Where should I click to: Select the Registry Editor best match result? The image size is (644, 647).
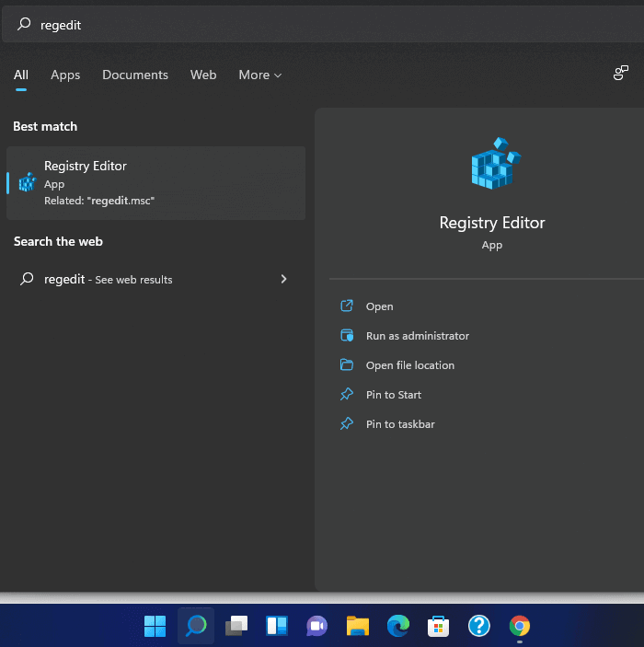pyautogui.click(x=156, y=183)
